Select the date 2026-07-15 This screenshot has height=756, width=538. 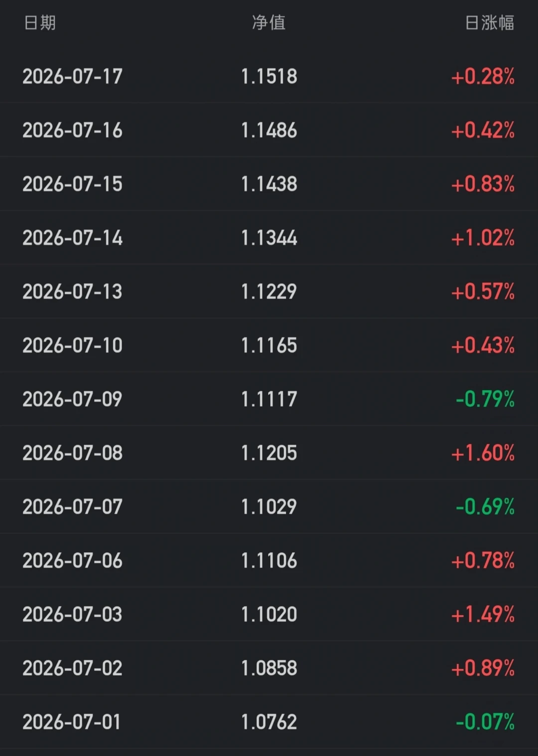point(72,184)
